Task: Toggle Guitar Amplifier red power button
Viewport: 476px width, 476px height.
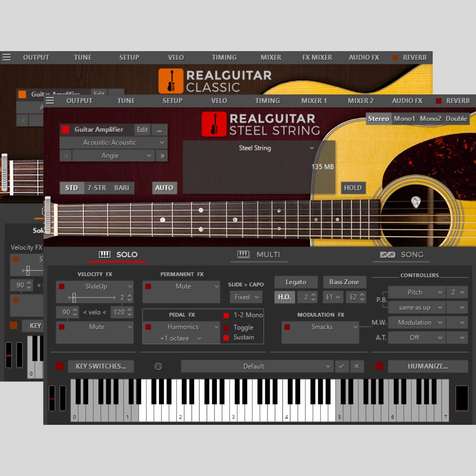Action: tap(66, 129)
